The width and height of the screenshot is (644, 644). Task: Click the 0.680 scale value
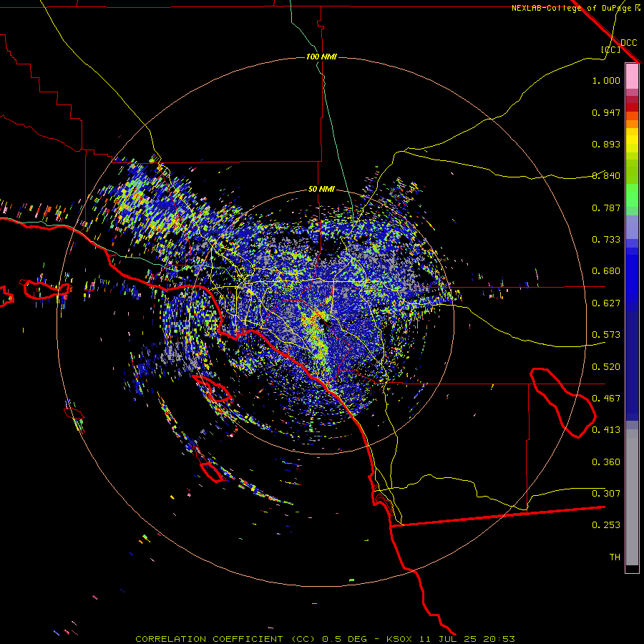tap(606, 271)
